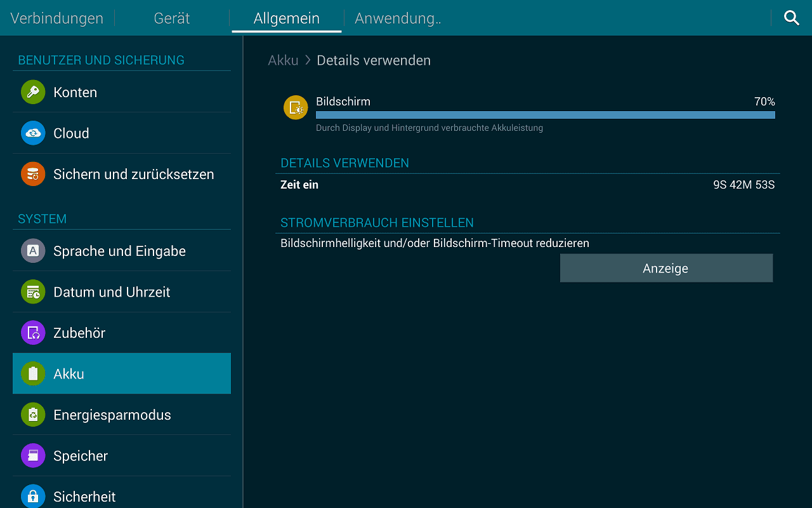Viewport: 812px width, 508px height.
Task: Click the Cloud sync icon
Action: click(33, 133)
